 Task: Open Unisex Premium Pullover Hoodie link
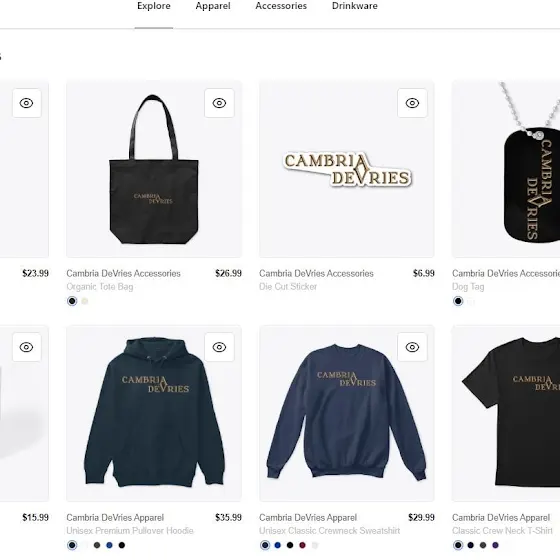130,531
